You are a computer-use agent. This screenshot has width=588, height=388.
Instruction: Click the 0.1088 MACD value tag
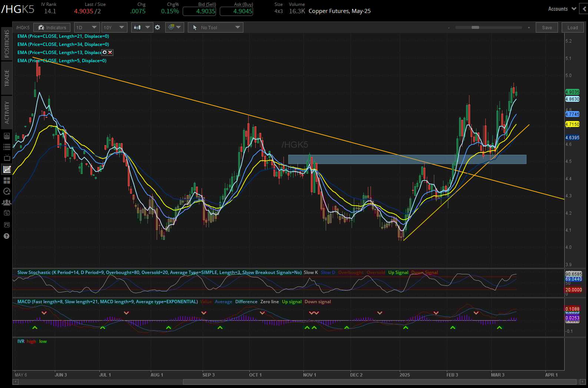(x=572, y=309)
